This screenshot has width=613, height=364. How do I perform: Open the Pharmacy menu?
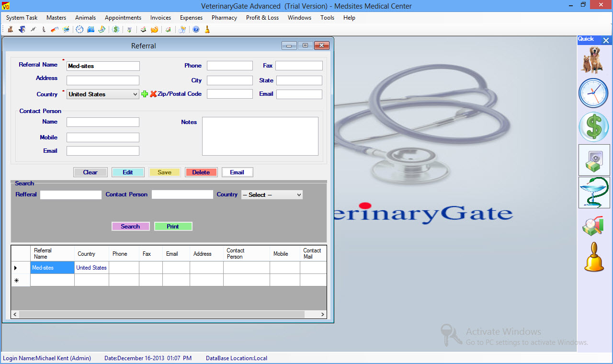click(224, 18)
